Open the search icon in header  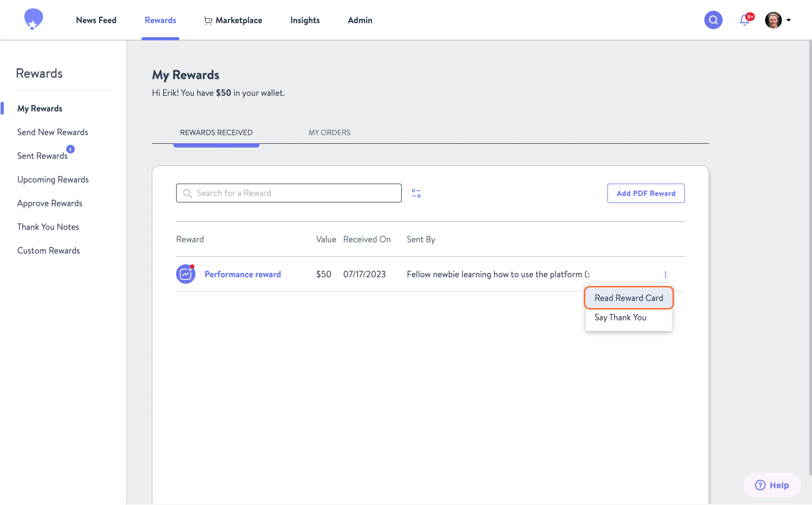tap(713, 20)
